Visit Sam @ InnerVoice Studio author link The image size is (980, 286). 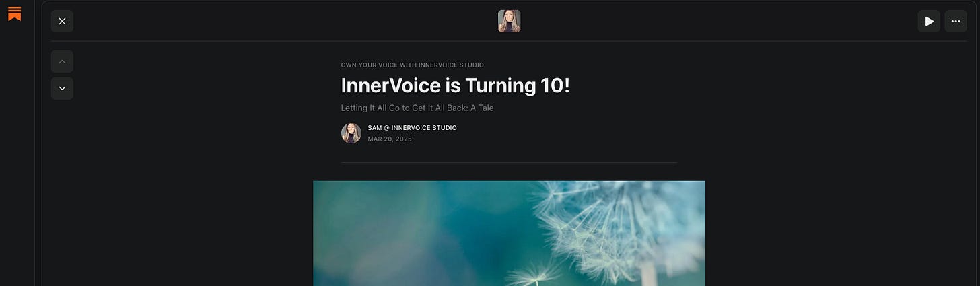coord(412,128)
